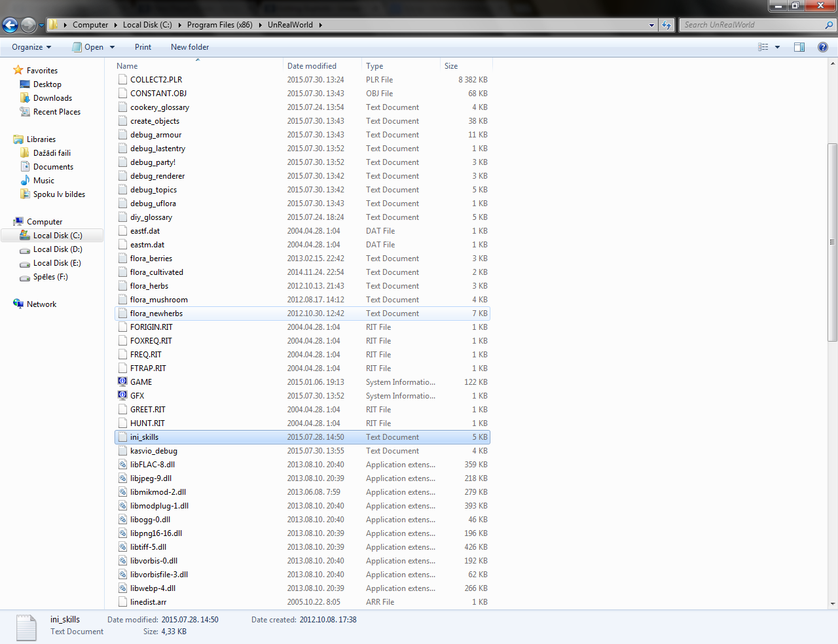Click the Search UnRealWorld field
The width and height of the screenshot is (838, 644).
[x=753, y=25]
